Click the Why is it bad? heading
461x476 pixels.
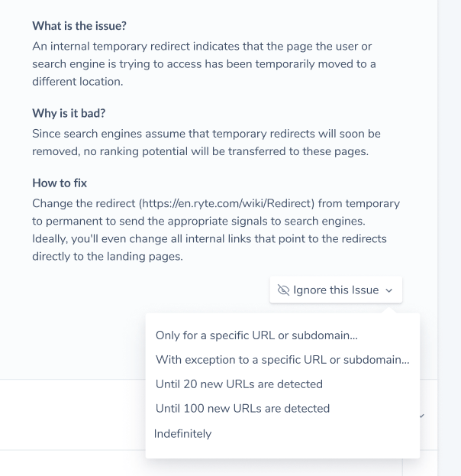point(69,113)
